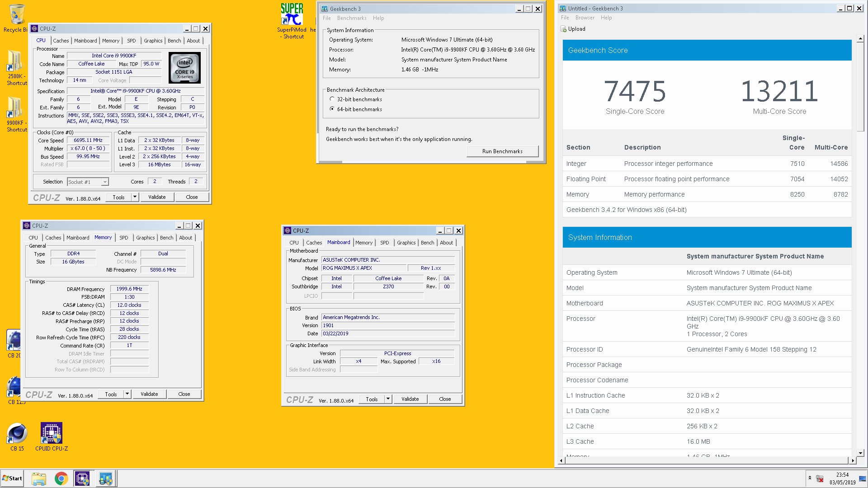Click the Floating Point row in results
868x488 pixels.
pos(707,179)
